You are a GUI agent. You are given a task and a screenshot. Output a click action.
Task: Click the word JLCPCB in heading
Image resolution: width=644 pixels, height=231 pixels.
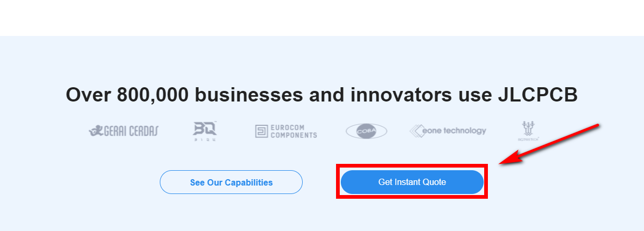click(538, 95)
